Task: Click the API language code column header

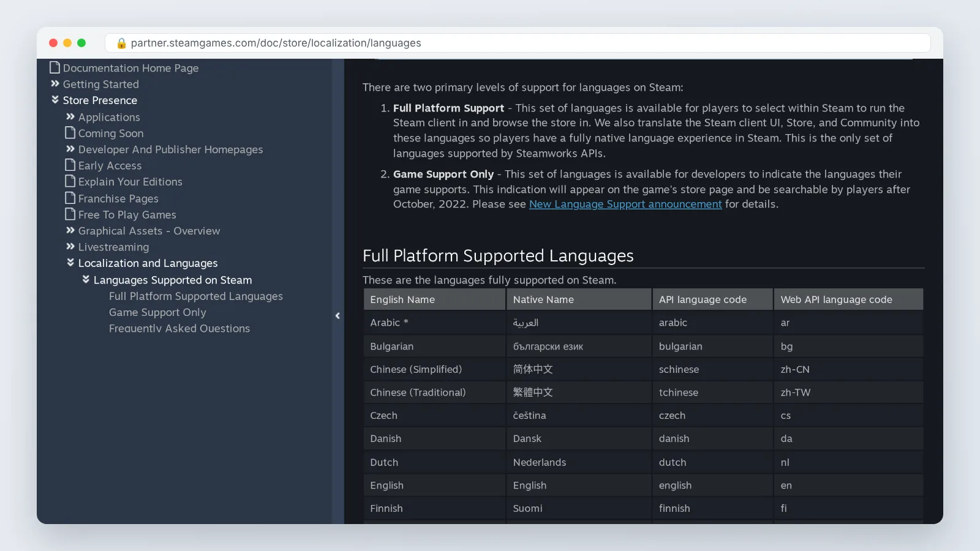Action: tap(712, 299)
